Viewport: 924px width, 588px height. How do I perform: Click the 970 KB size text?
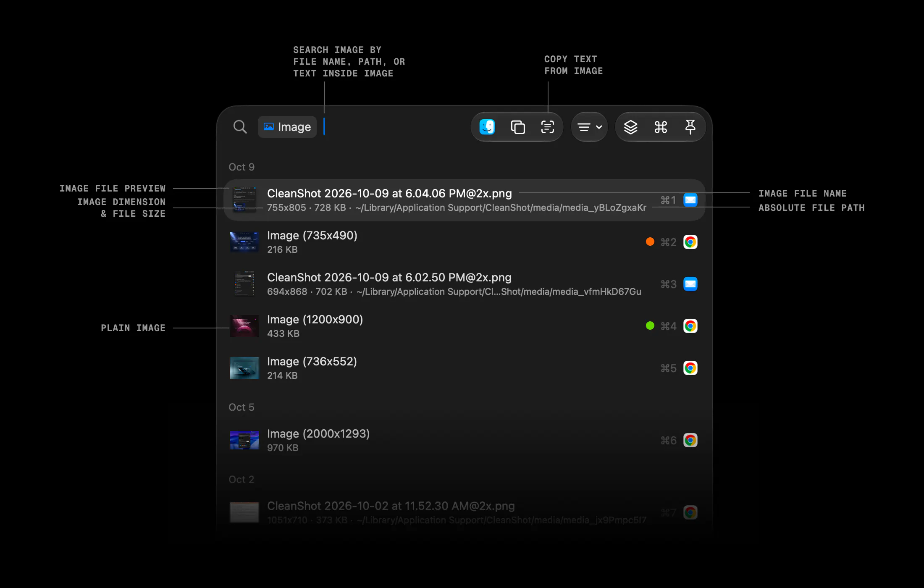(283, 448)
